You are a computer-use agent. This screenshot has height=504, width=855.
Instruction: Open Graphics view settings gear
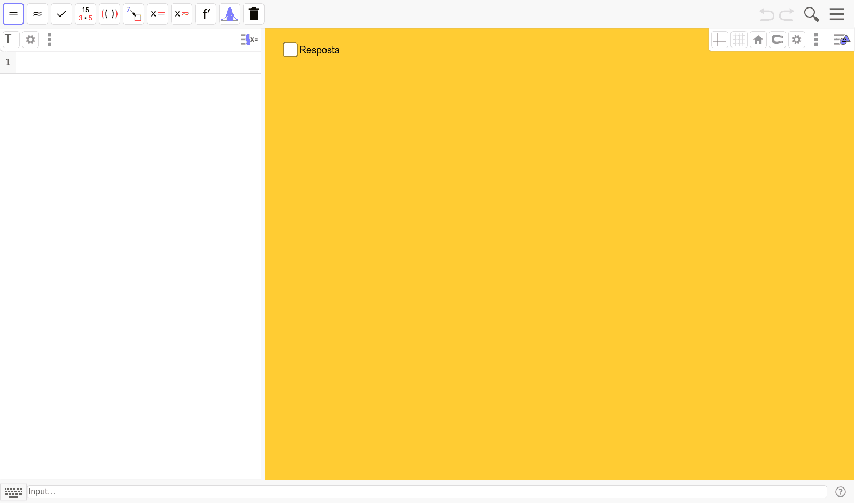click(797, 40)
